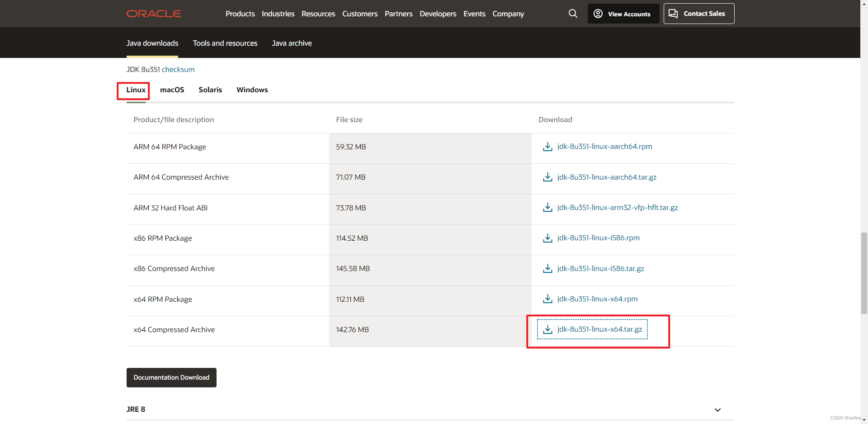Click the 59.32 MB file size

point(351,147)
